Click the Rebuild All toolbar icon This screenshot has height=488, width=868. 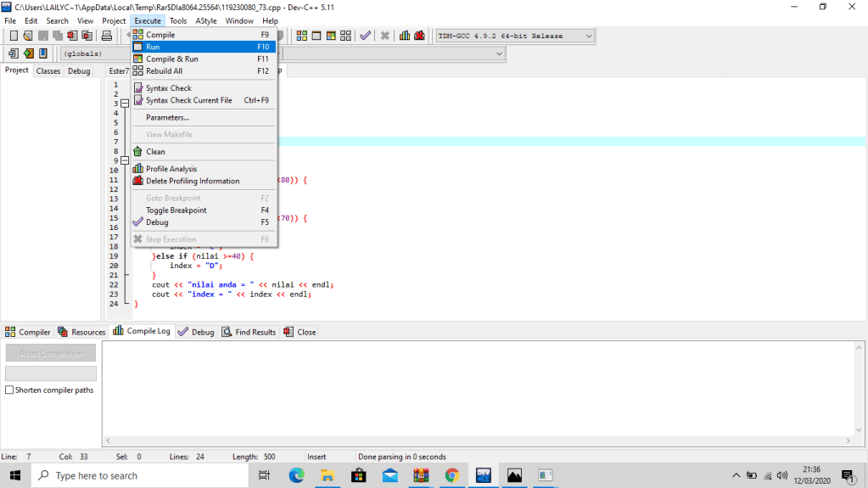pyautogui.click(x=344, y=36)
